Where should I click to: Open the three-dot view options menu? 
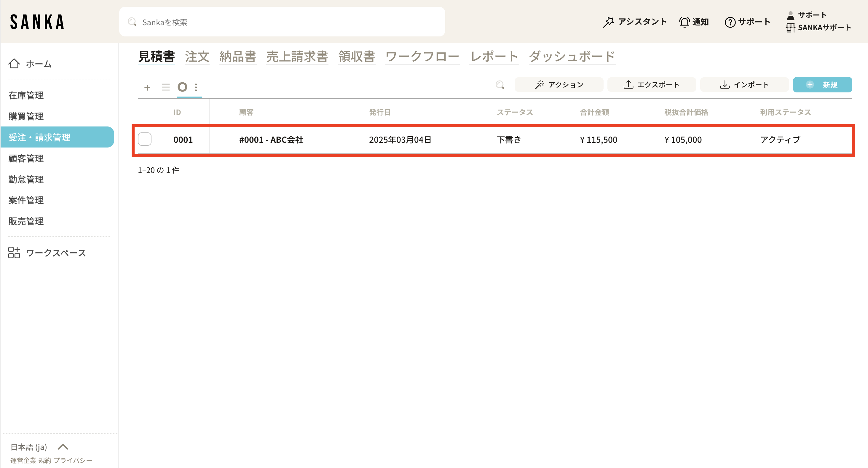tap(196, 88)
